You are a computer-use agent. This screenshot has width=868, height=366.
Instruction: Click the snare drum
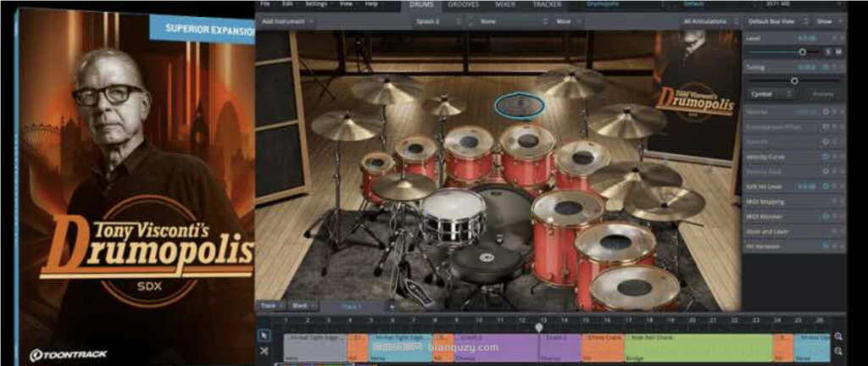point(453,214)
